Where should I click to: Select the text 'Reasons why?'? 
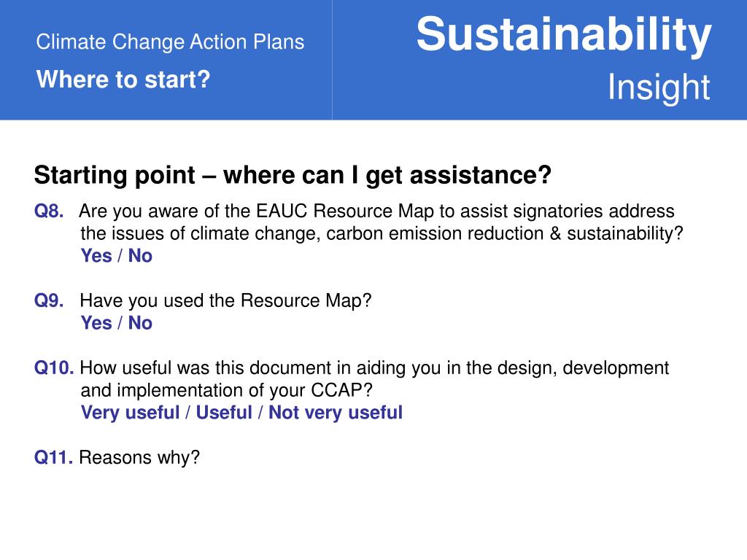(139, 458)
